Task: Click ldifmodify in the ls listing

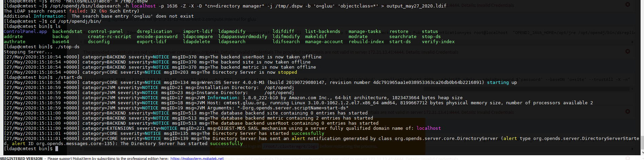Action: [286, 36]
